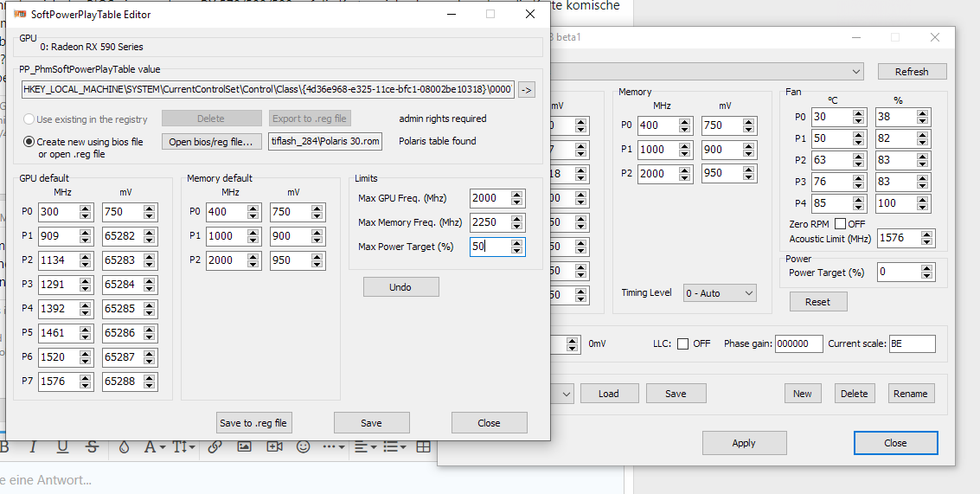Click the Undo button
Image resolution: width=980 pixels, height=494 pixels.
400,287
